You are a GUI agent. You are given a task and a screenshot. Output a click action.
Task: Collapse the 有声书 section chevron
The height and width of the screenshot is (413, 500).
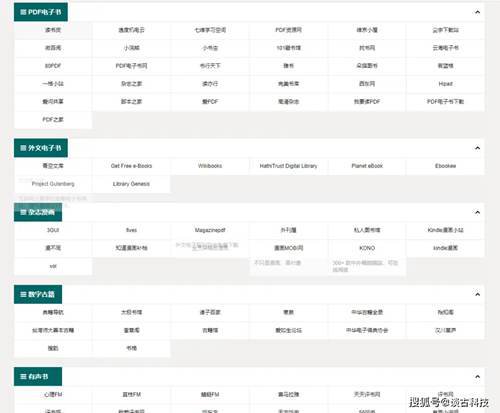[x=477, y=376]
